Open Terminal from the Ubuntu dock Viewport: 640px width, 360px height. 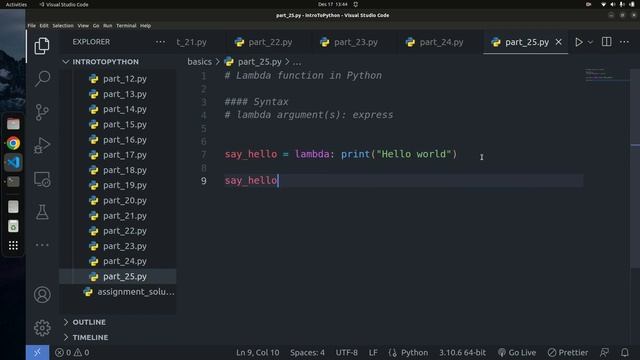13,182
